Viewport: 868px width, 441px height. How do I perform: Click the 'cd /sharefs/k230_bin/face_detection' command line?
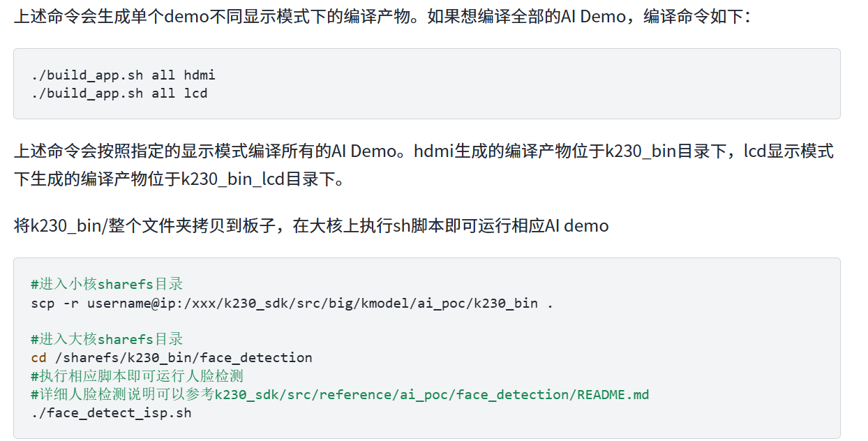point(172,357)
